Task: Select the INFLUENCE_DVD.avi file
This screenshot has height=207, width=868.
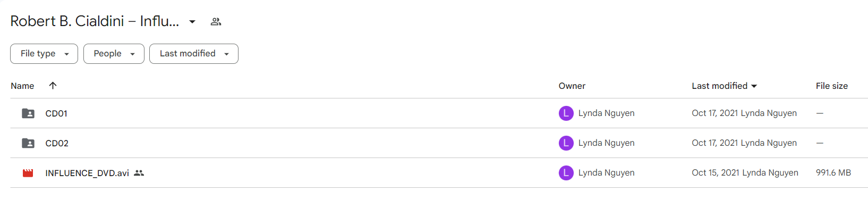Action: pos(87,173)
